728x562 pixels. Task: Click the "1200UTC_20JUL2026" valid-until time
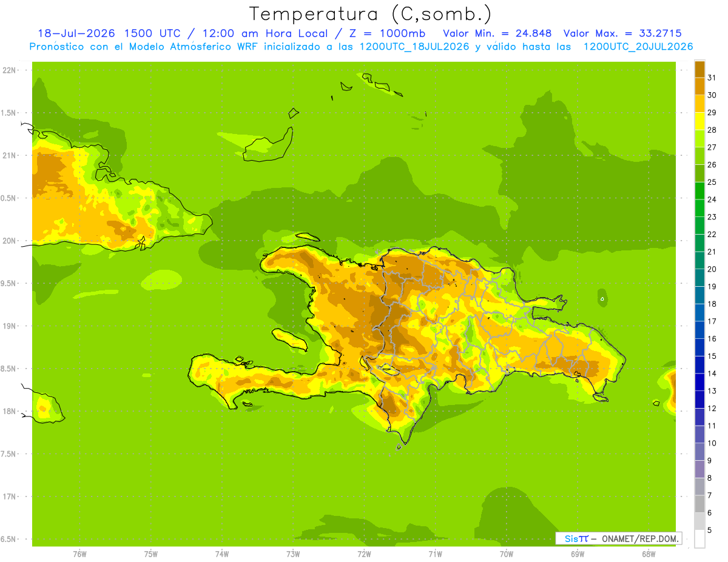(x=638, y=47)
